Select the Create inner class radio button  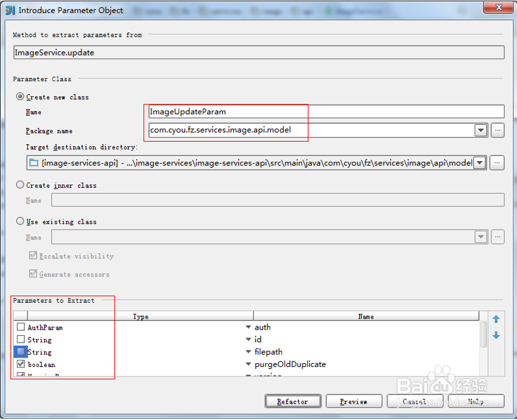[x=20, y=185]
